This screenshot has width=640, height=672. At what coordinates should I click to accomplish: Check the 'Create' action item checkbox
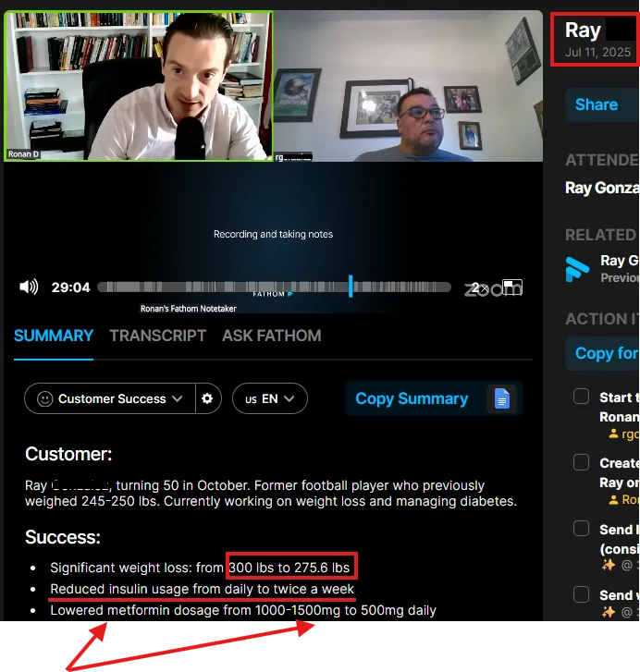pyautogui.click(x=582, y=462)
